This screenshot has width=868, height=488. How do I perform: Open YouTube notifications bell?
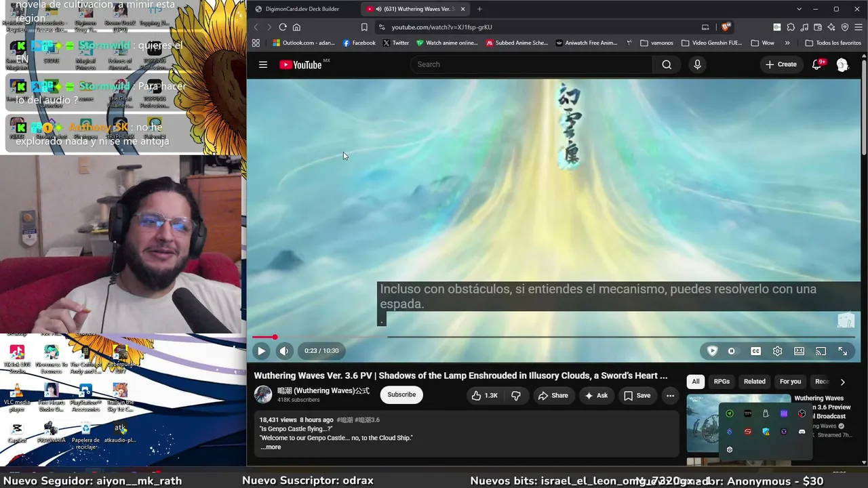coord(817,64)
